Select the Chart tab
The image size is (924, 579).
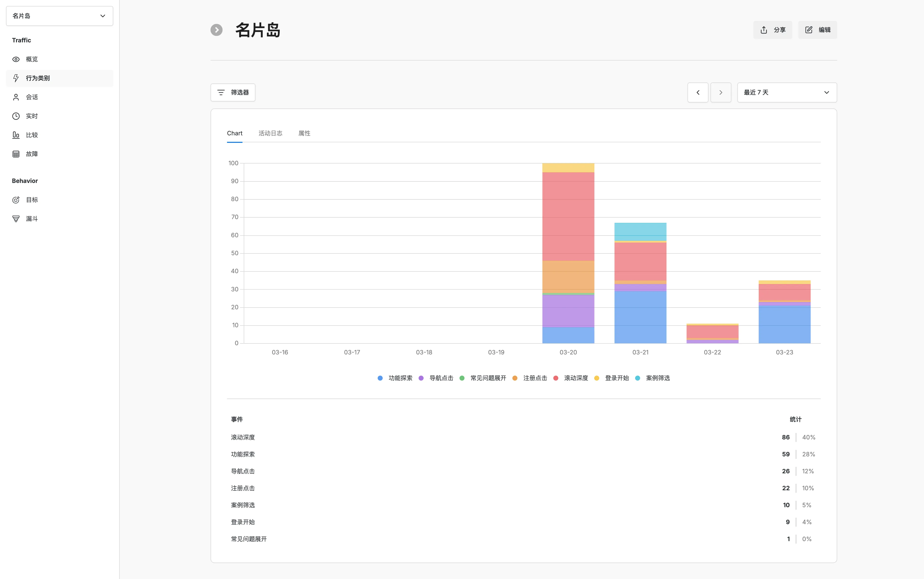(x=234, y=133)
